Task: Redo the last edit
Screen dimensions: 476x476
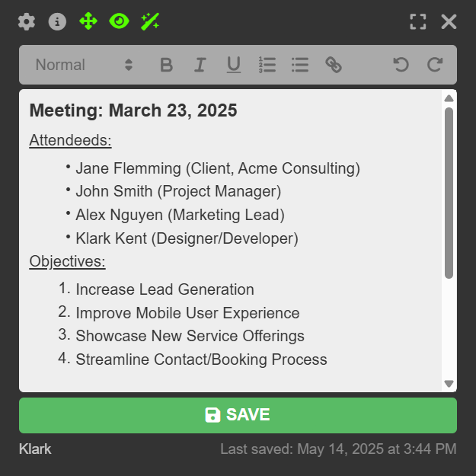Action: [435, 65]
